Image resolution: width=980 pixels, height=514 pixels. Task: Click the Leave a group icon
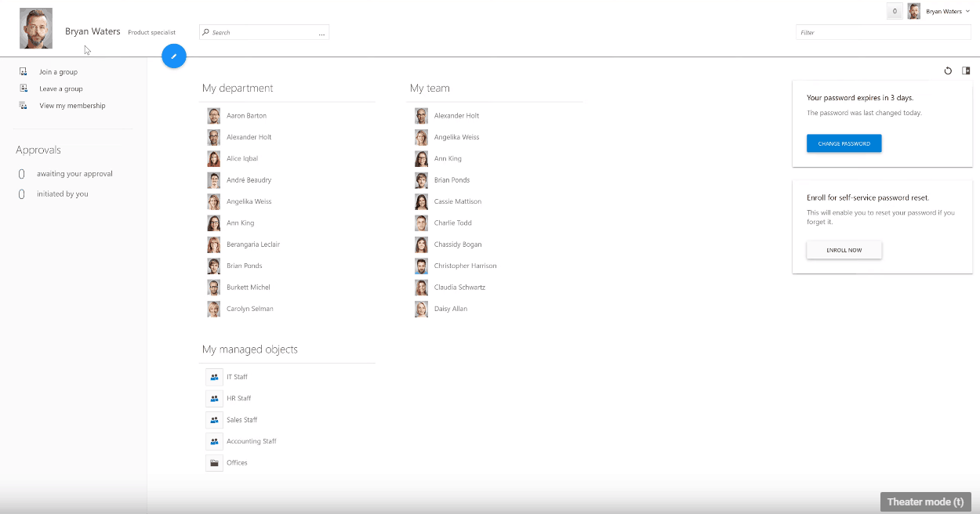click(24, 89)
